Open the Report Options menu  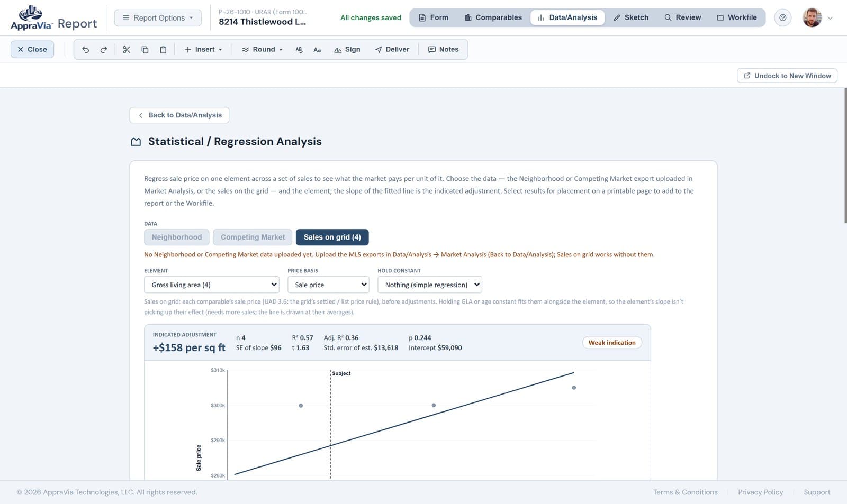[158, 17]
